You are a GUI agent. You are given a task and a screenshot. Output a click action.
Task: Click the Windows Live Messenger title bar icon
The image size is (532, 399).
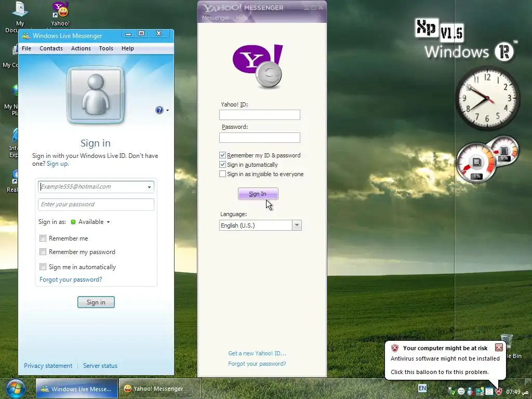click(x=26, y=36)
